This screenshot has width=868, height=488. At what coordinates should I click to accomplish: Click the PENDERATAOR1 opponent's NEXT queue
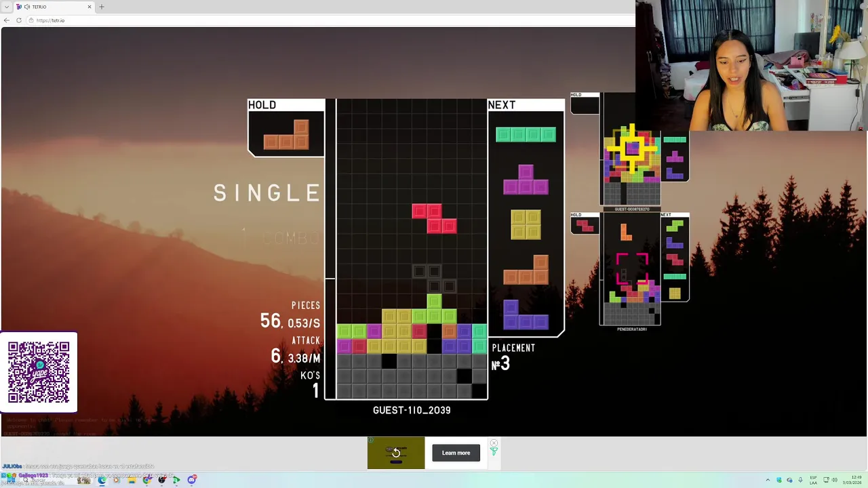point(675,258)
